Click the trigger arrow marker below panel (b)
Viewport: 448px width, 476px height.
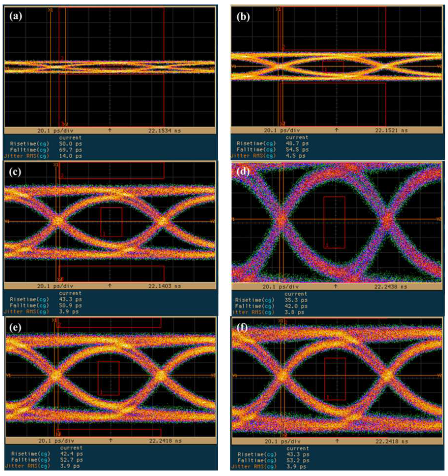coord(337,130)
